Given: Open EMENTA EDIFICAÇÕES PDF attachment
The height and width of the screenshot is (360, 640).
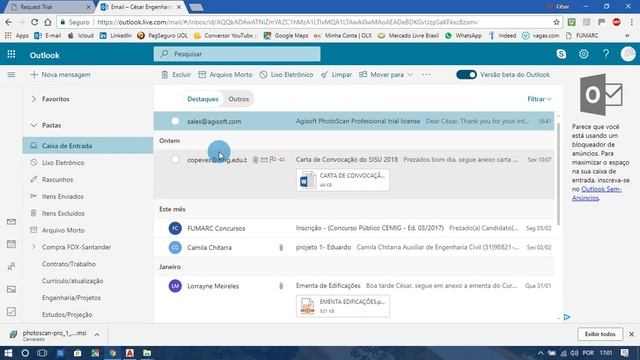Looking at the screenshot, I should (x=343, y=306).
